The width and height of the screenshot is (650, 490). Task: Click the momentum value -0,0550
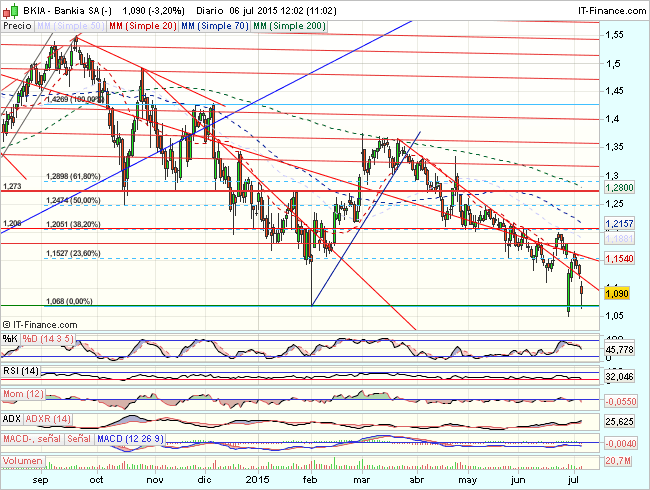pos(620,401)
